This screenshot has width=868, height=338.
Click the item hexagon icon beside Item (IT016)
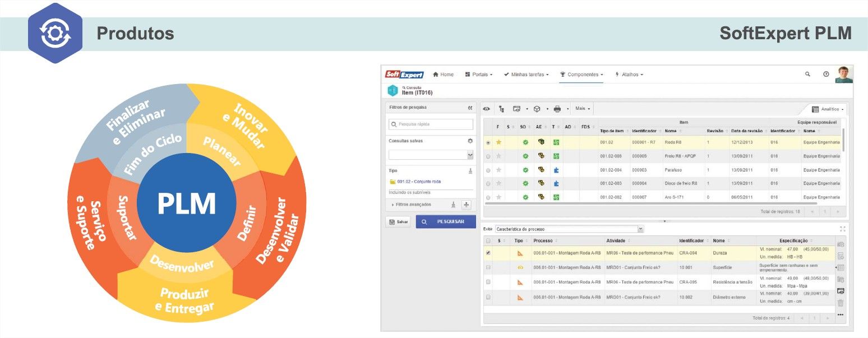[393, 90]
